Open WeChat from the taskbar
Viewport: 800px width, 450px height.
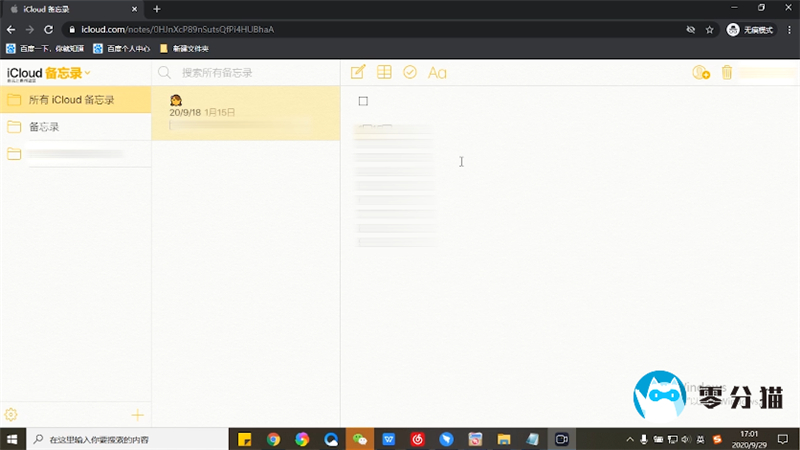click(360, 439)
